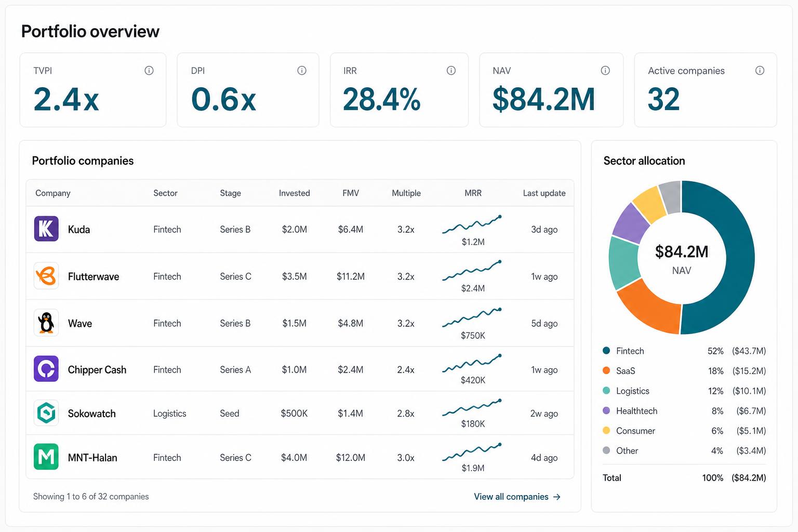This screenshot has height=532, width=798.
Task: Sort by the Stage column header
Action: click(x=230, y=193)
